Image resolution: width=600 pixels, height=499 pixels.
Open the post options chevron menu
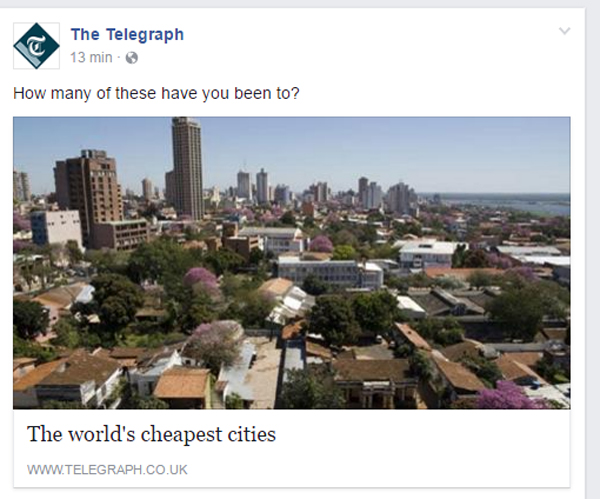point(565,31)
